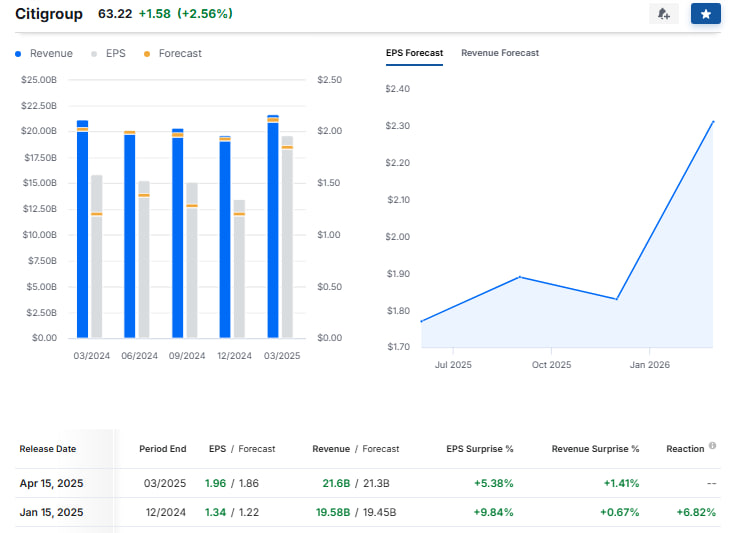
Task: Toggle the EPS legend item
Action: [109, 53]
